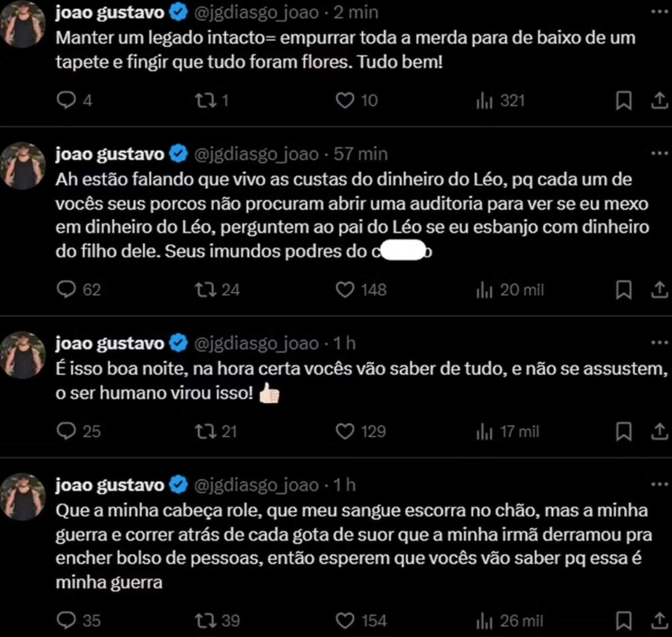This screenshot has height=637, width=672.
Task: Share the topmost 2 min tweet
Action: (x=660, y=101)
